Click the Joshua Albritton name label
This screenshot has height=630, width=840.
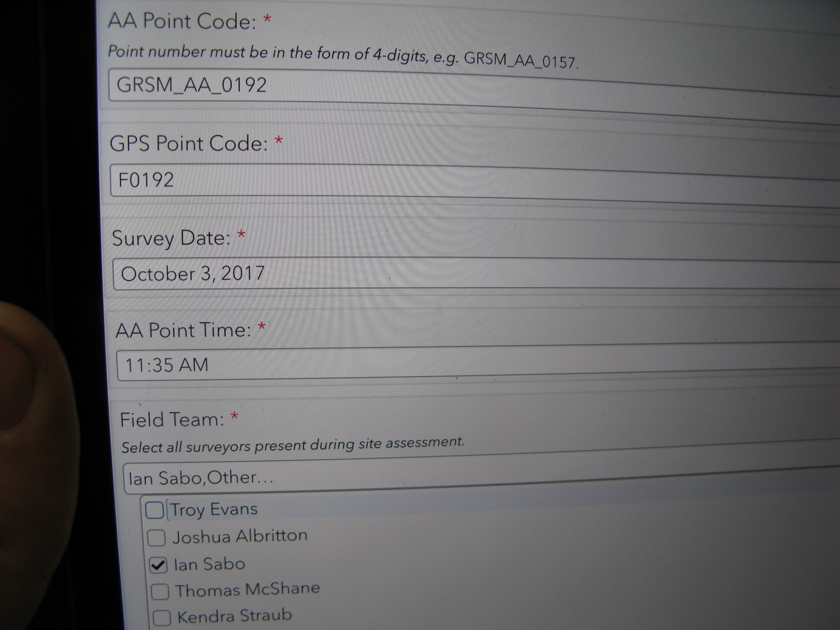point(240,536)
